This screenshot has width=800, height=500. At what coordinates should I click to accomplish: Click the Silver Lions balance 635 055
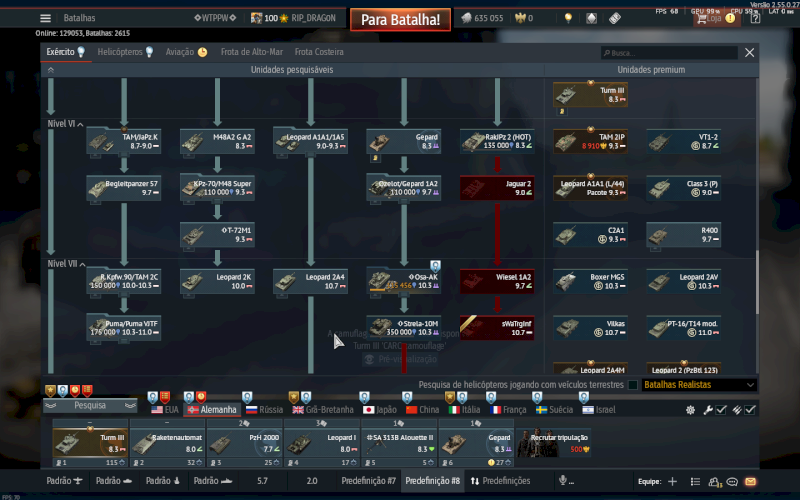[x=482, y=18]
